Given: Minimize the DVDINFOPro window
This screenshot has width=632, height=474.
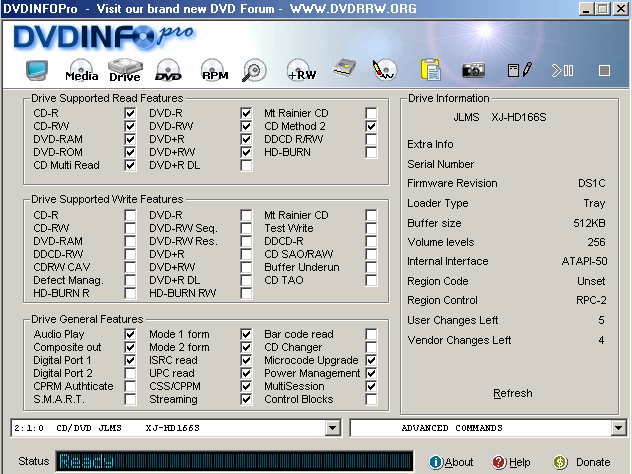Looking at the screenshot, I should point(586,9).
